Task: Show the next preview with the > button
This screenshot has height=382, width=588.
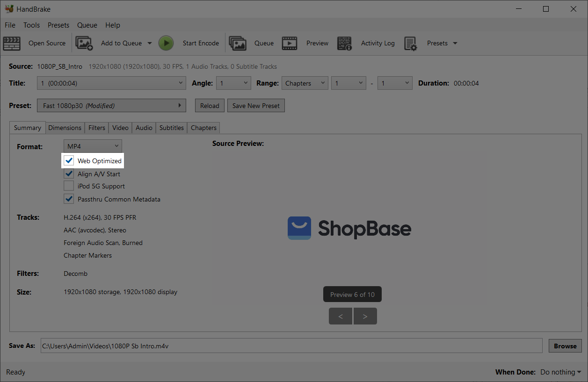Action: (365, 317)
